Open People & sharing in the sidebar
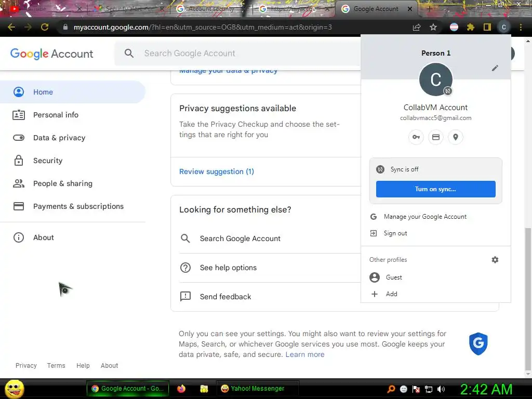The height and width of the screenshot is (399, 532). (73, 183)
